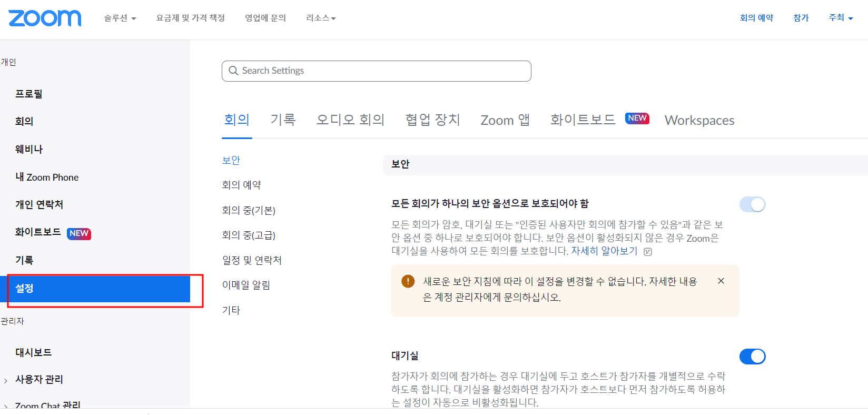The width and height of the screenshot is (868, 415).
Task: Click 요금제 및 가격 책정 link
Action: (x=191, y=18)
